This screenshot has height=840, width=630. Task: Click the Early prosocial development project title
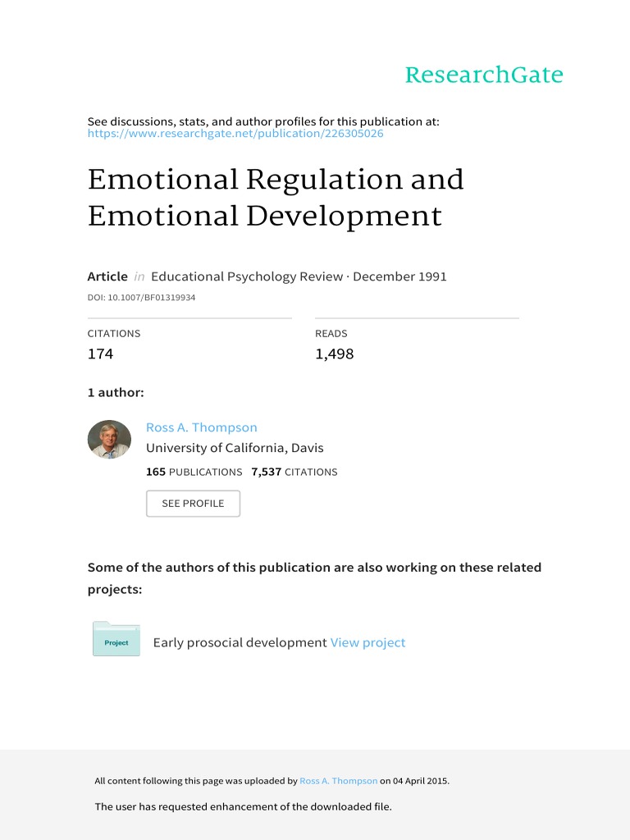click(x=240, y=643)
